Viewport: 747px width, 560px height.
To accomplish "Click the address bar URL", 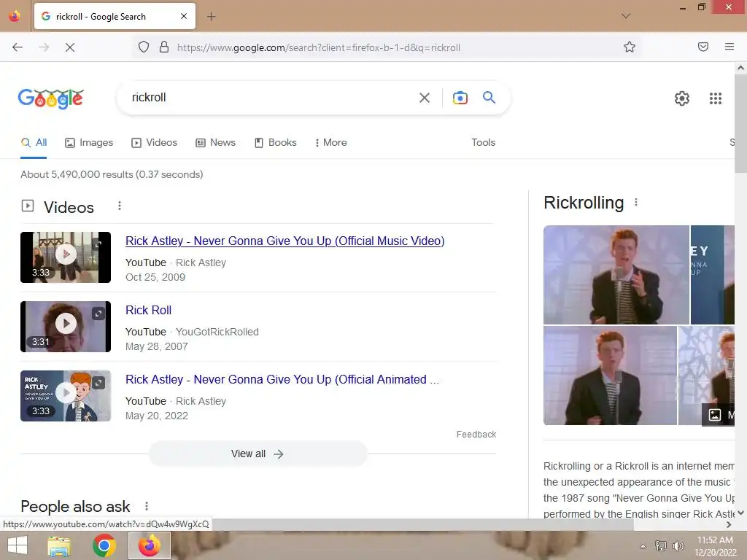I will 319,47.
